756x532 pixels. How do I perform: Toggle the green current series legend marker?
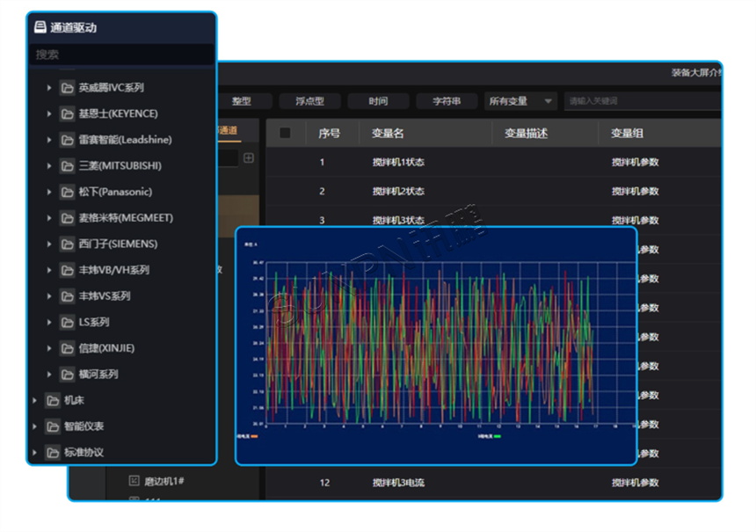tap(498, 436)
